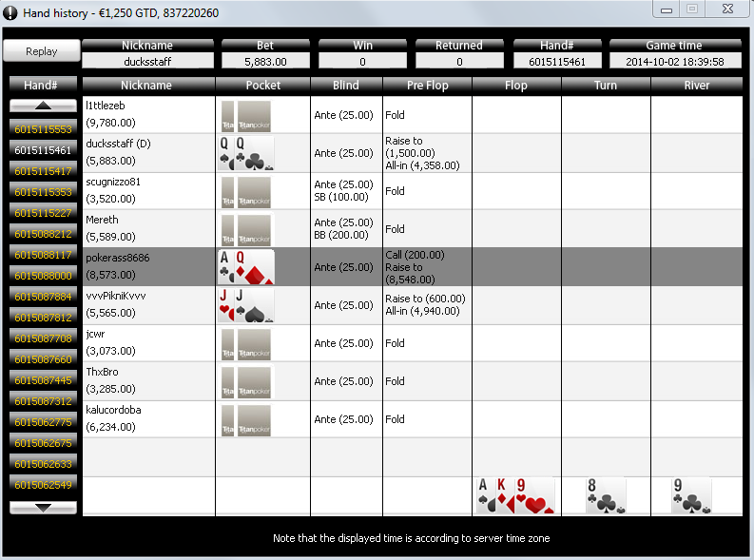Click pokerass8686's Ace Queen pocket cards
This screenshot has height=560, width=754.
[246, 267]
